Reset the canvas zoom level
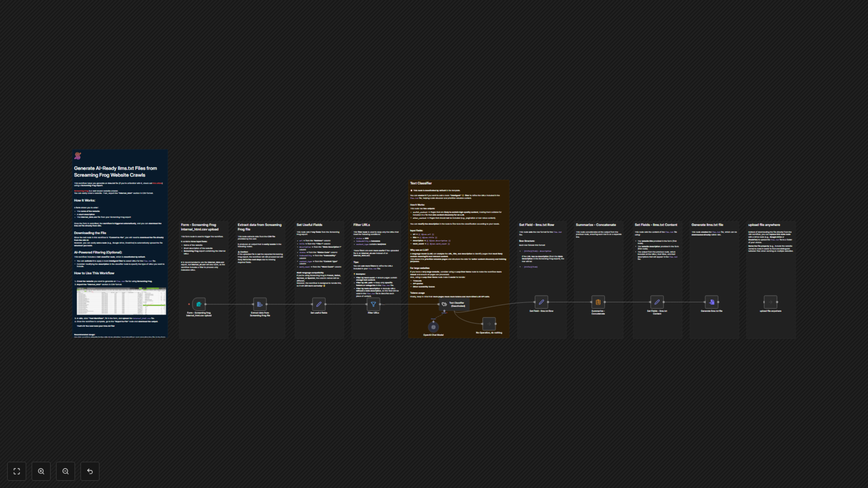868x488 pixels. (90, 471)
